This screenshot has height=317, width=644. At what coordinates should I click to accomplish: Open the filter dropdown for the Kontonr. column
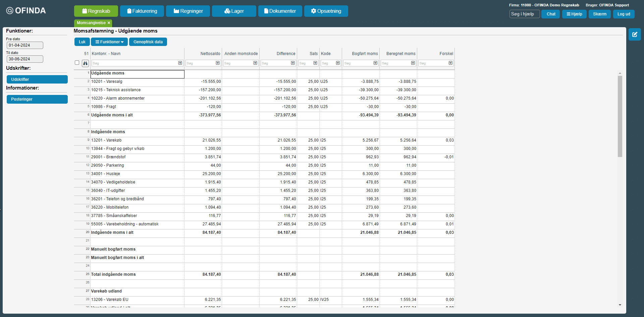pos(180,63)
